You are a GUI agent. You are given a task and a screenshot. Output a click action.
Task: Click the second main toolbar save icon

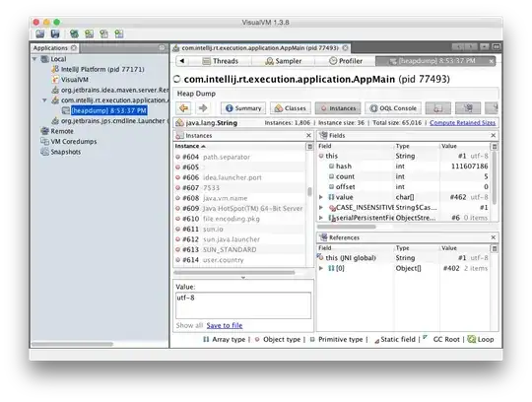pyautogui.click(x=55, y=33)
